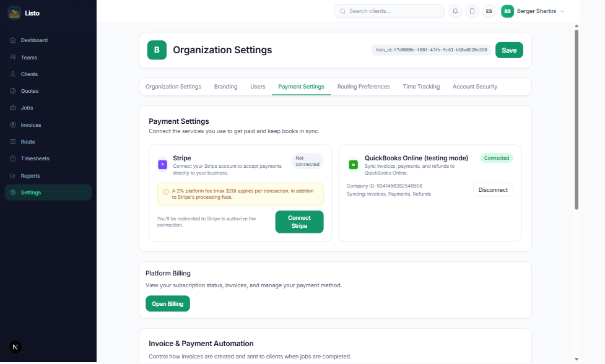Click the scrollbar down arrow

point(577,359)
